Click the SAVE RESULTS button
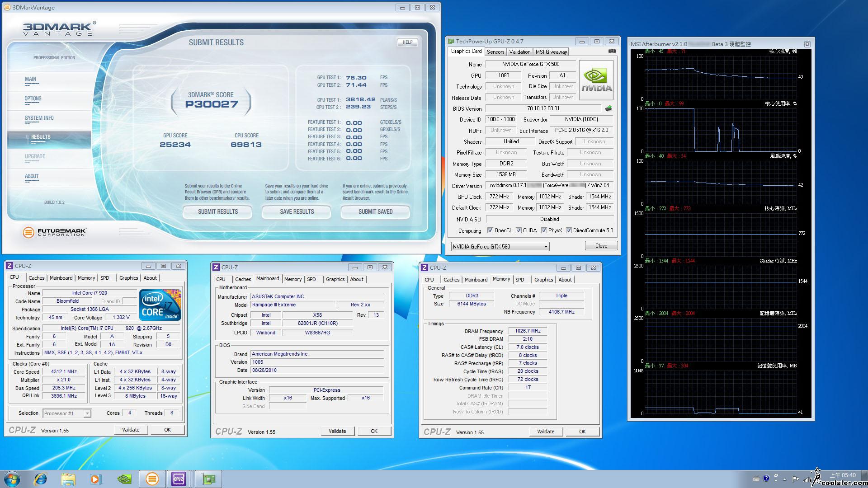 [x=297, y=211]
